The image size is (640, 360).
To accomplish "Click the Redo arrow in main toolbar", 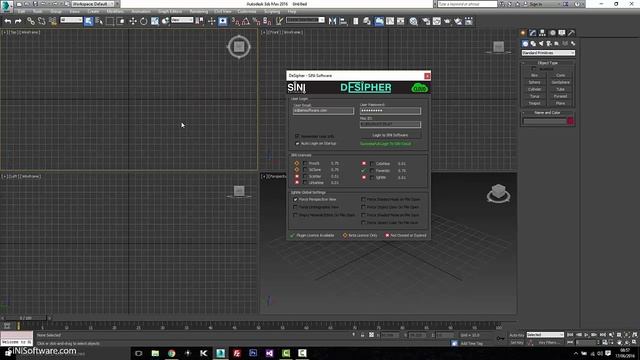I will [18, 21].
